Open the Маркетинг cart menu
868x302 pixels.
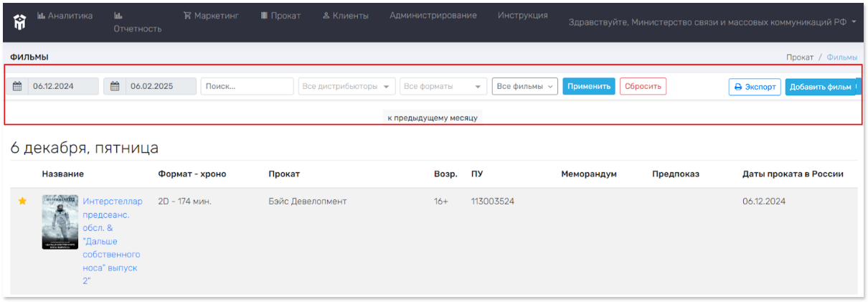coord(211,16)
